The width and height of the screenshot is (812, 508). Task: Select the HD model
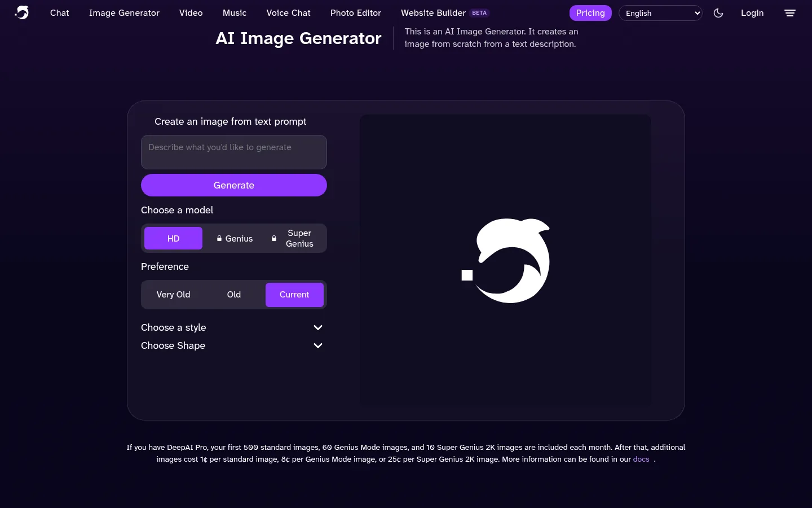click(173, 238)
